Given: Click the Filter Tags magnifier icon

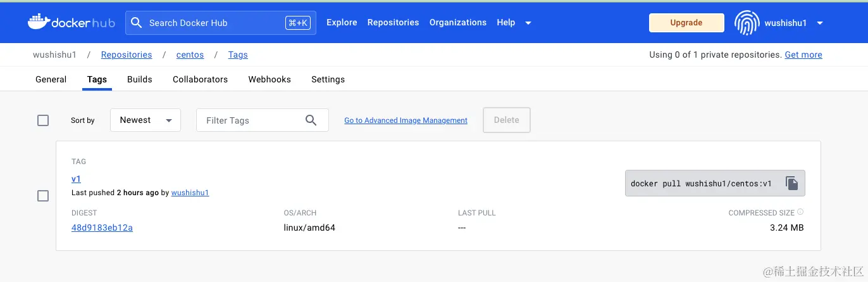Looking at the screenshot, I should pos(311,120).
